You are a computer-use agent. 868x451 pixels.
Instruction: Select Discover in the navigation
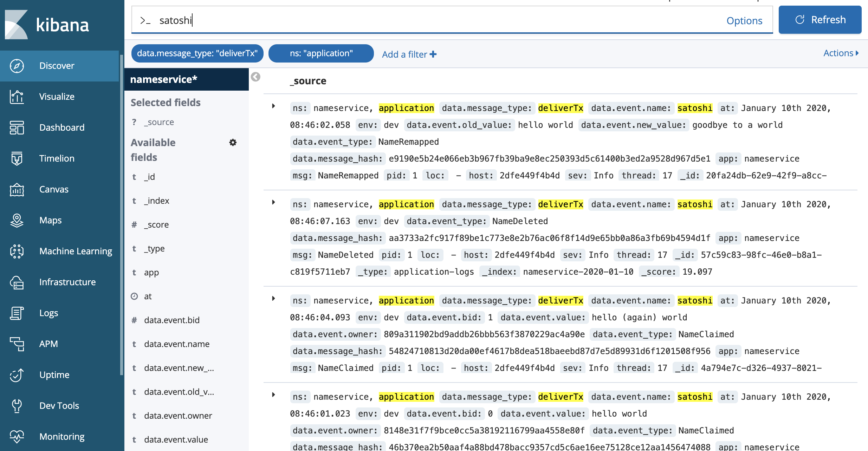(x=57, y=66)
